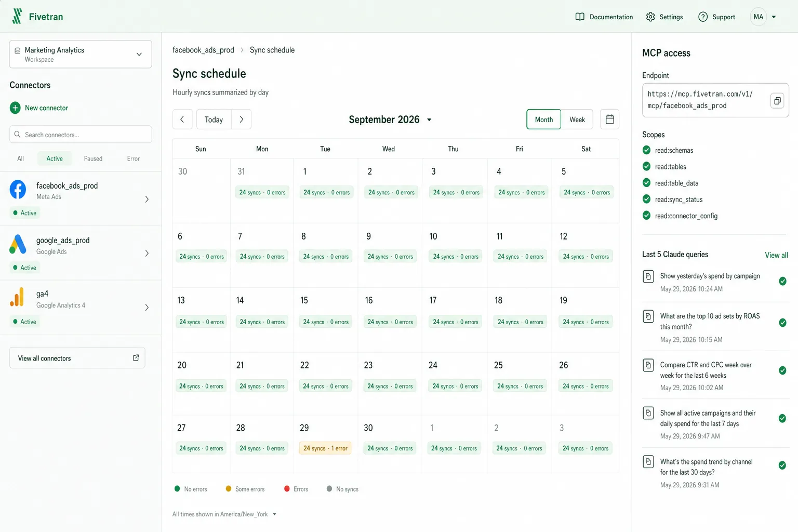Expand the account menu caret

pos(774,17)
